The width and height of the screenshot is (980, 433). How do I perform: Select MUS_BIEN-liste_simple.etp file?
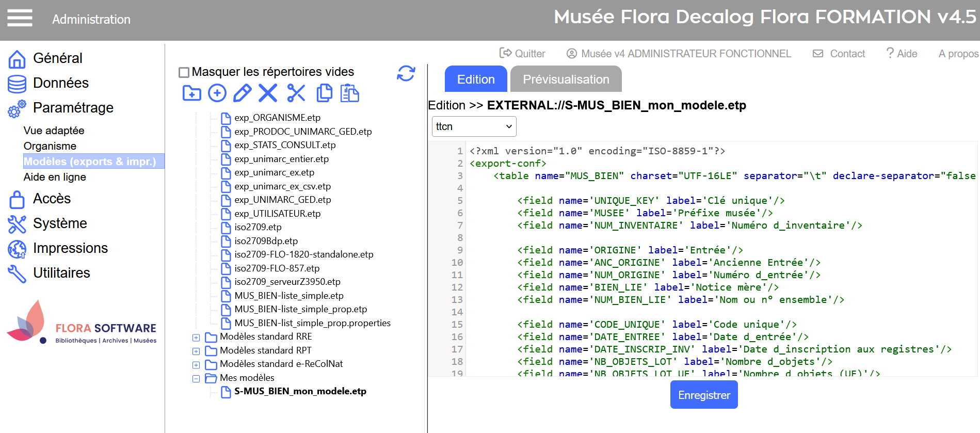(289, 296)
